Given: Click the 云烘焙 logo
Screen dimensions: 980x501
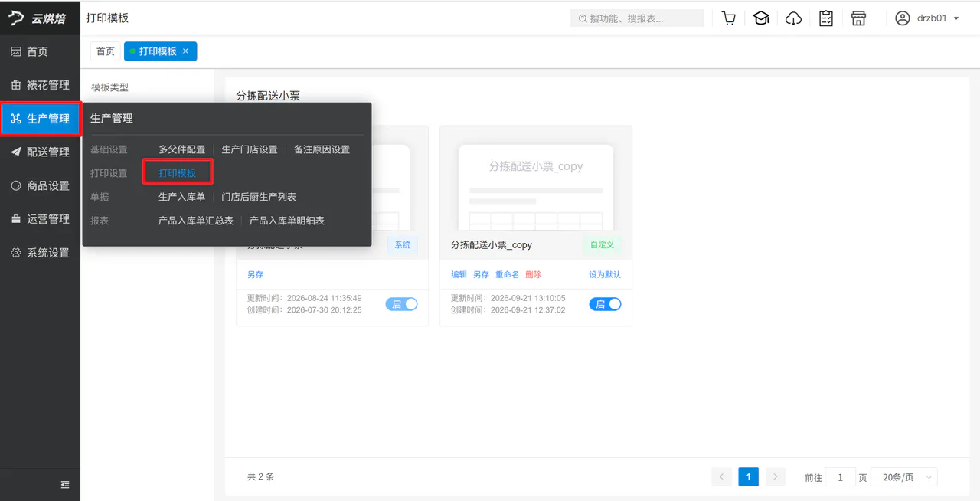Looking at the screenshot, I should 38,18.
